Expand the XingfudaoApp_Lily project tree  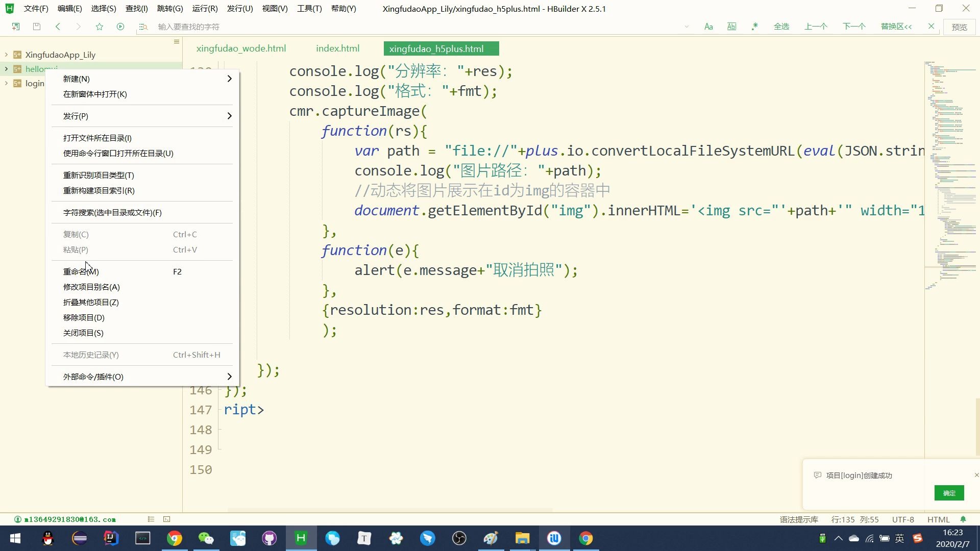tap(6, 55)
